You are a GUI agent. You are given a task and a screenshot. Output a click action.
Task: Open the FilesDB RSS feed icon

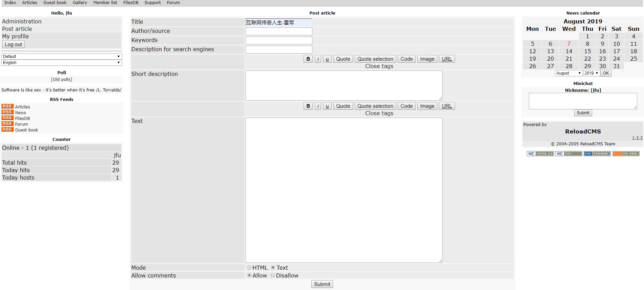tap(7, 118)
